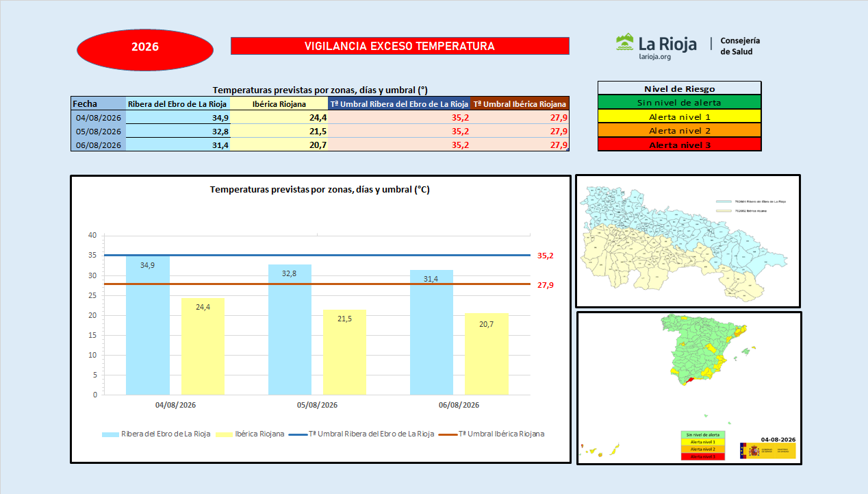Click Tª Umbral Ibérica Riojana legend entry
The image size is (868, 494).
(492, 434)
